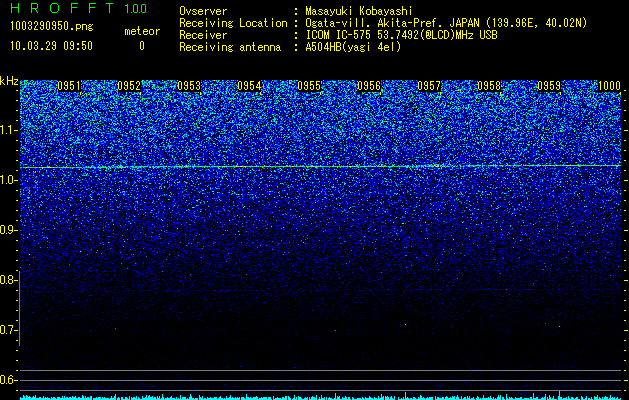Click the 1.1 frequency axis label
The height and width of the screenshot is (400, 629).
click(x=8, y=130)
